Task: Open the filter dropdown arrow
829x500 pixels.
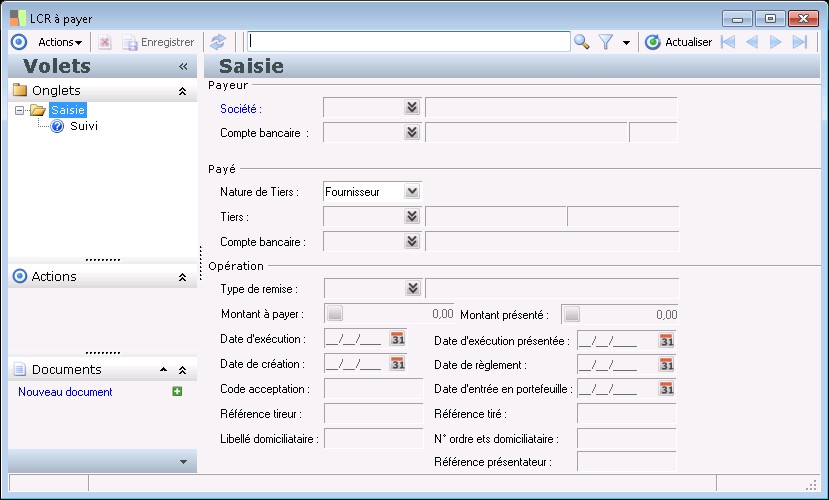Action: point(627,42)
